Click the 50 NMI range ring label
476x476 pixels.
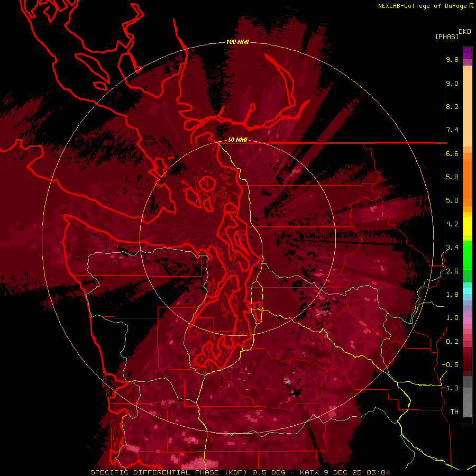[237, 140]
